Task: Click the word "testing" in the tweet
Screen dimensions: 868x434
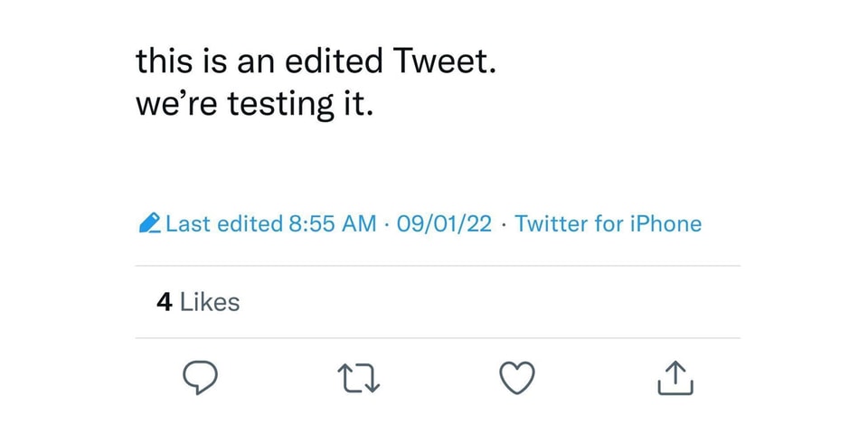Action: tap(281, 105)
